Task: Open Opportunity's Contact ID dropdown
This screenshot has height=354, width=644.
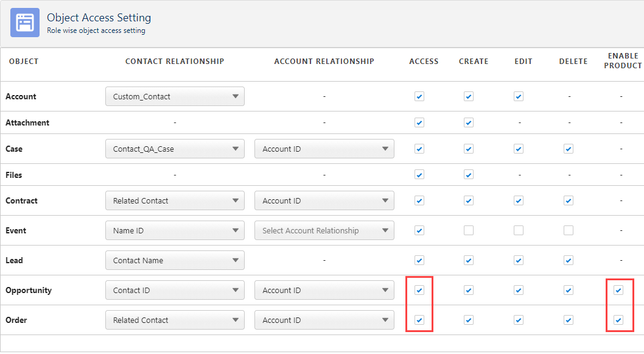Action: pos(175,291)
